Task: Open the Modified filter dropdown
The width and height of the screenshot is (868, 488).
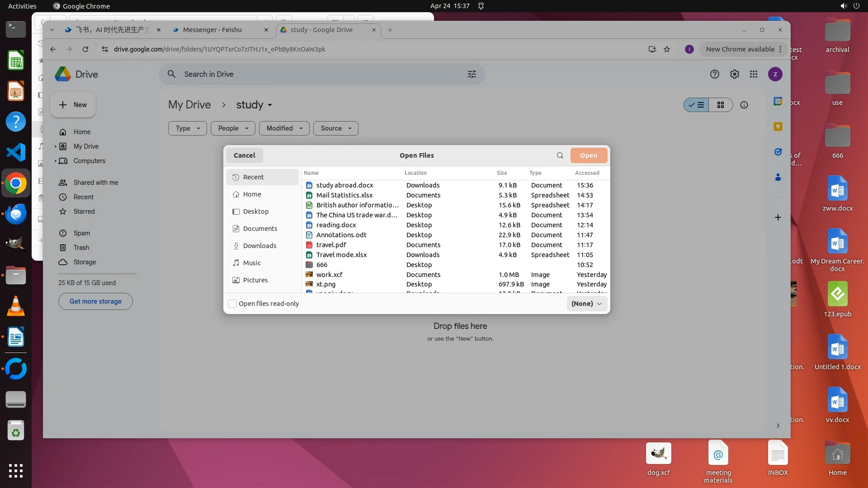Action: 284,128
